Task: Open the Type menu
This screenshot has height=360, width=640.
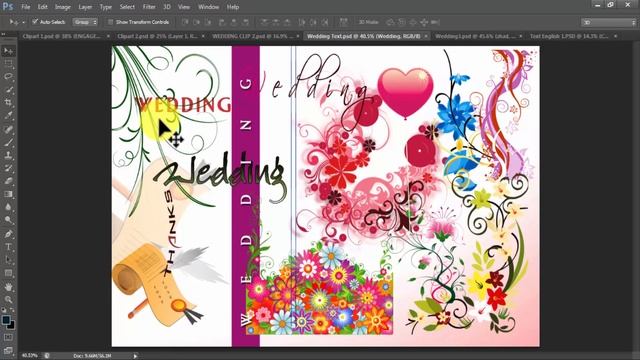Action: (x=106, y=7)
